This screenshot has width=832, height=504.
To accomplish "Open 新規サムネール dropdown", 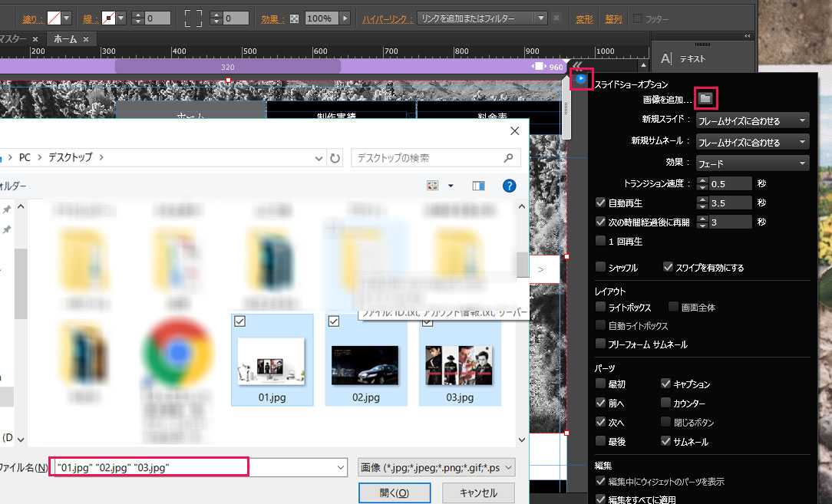I will [x=752, y=142].
